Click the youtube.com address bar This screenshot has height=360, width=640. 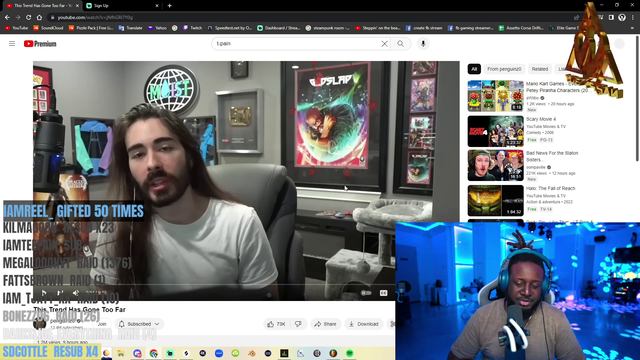(310, 18)
